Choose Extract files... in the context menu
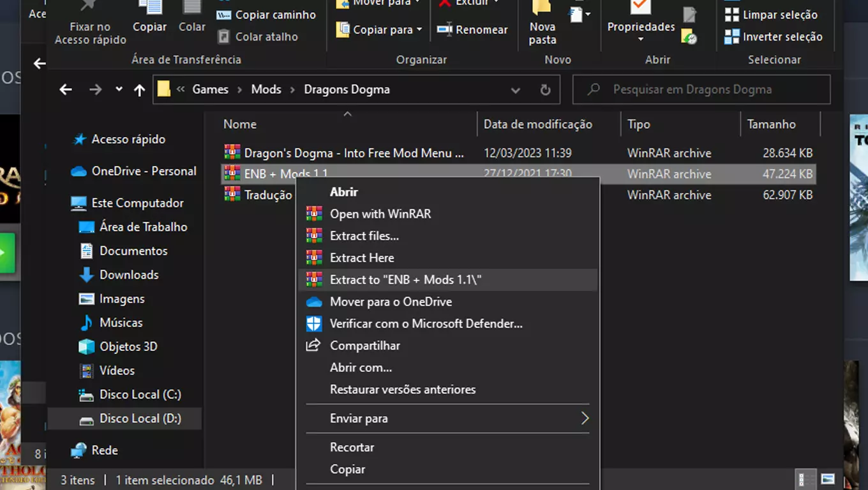This screenshot has height=490, width=868. (448, 236)
